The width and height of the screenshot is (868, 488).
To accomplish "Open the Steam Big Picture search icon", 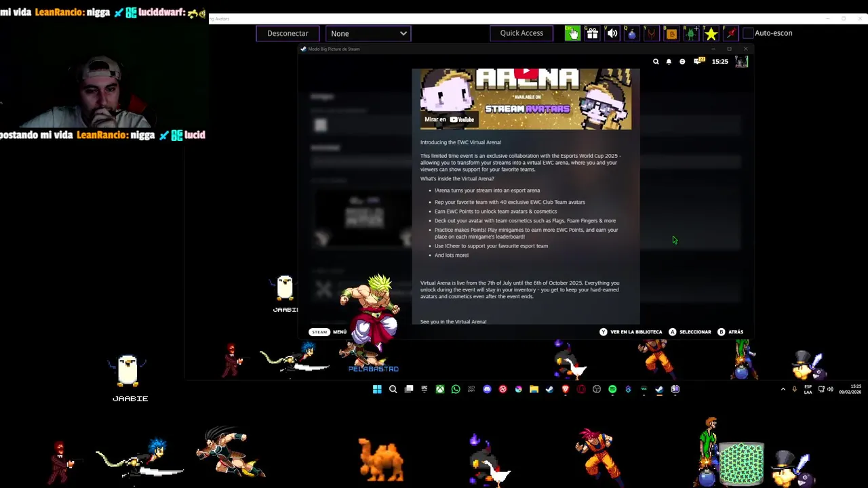I will click(656, 62).
